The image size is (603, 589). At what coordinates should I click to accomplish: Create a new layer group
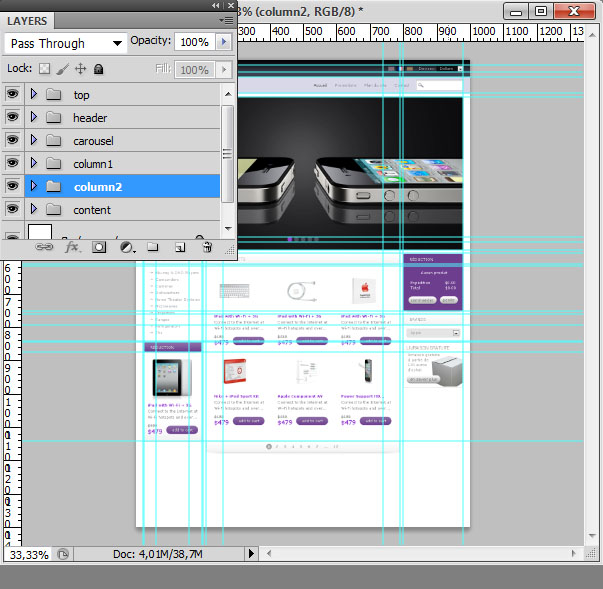[153, 247]
